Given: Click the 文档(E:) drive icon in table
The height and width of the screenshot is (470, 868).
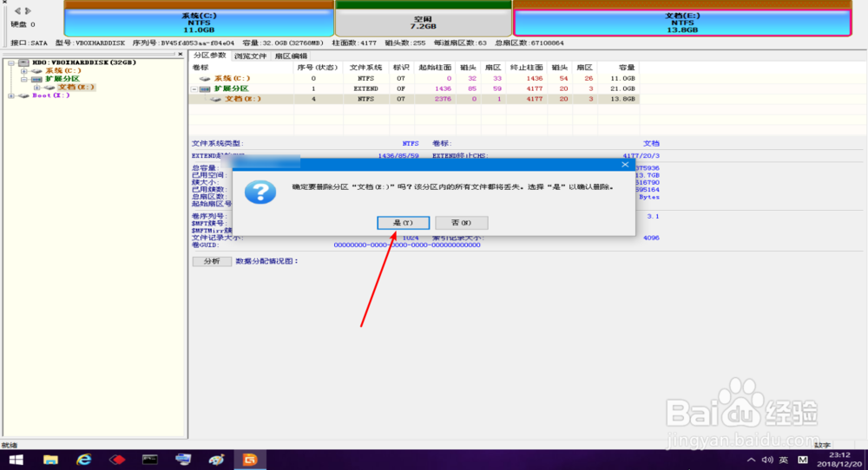Looking at the screenshot, I should 215,99.
